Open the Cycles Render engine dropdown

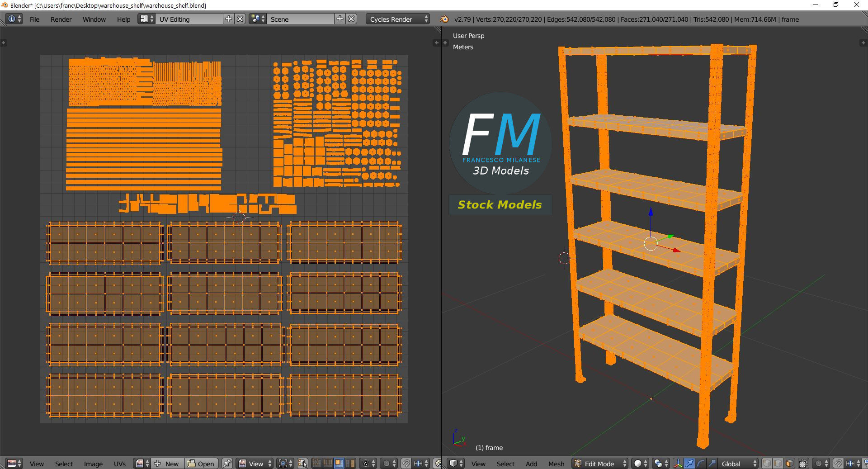tap(398, 19)
